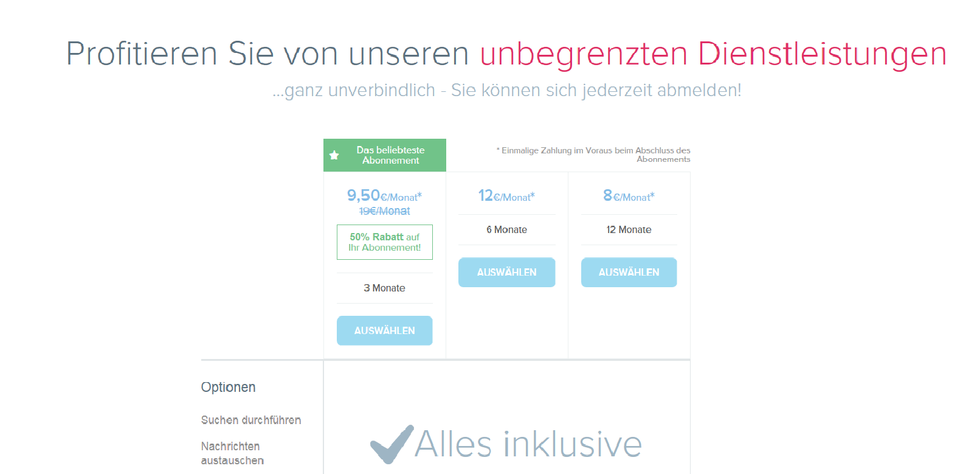Click the 12€/Monat price label
The width and height of the screenshot is (980, 474).
click(x=506, y=196)
